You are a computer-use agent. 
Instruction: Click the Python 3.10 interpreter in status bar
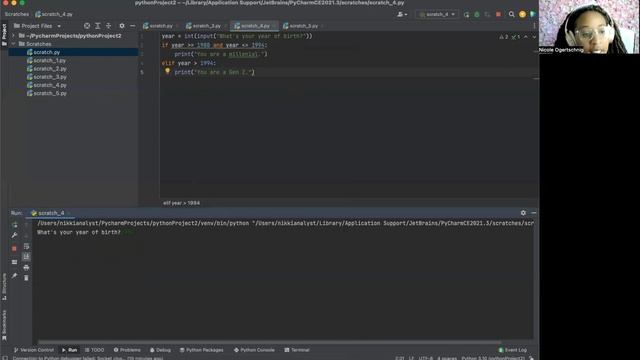tap(492, 358)
